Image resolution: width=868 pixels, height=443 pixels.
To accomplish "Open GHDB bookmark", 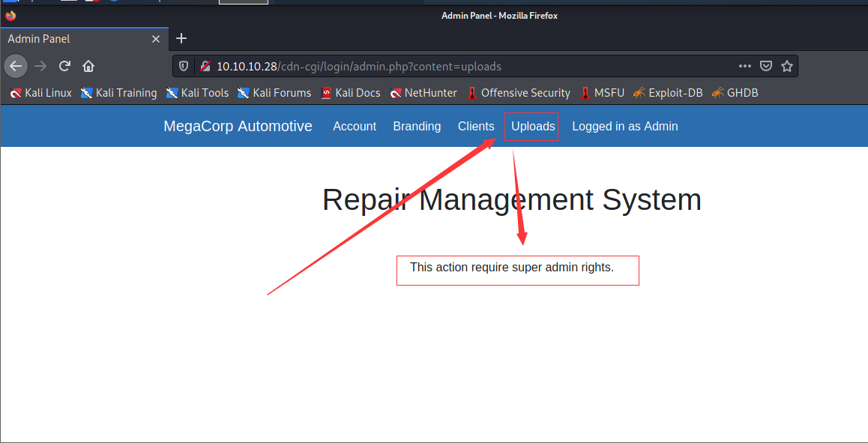I will click(x=735, y=93).
